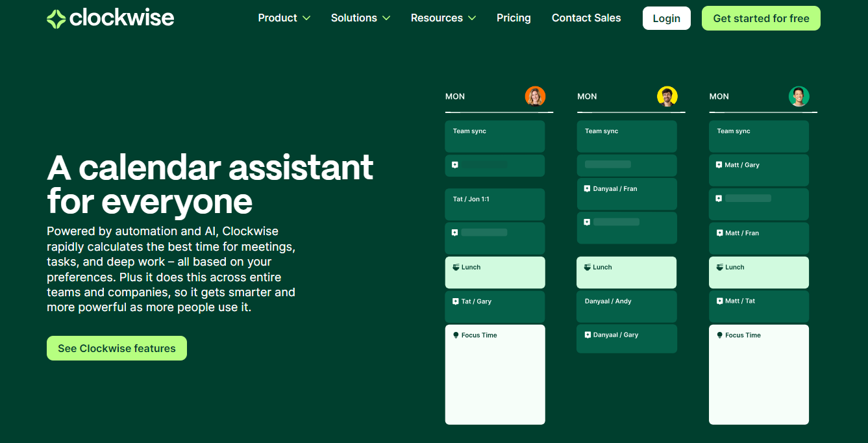
Task: Click the sparkle icon beside Tat / Gary
Action: click(455, 301)
